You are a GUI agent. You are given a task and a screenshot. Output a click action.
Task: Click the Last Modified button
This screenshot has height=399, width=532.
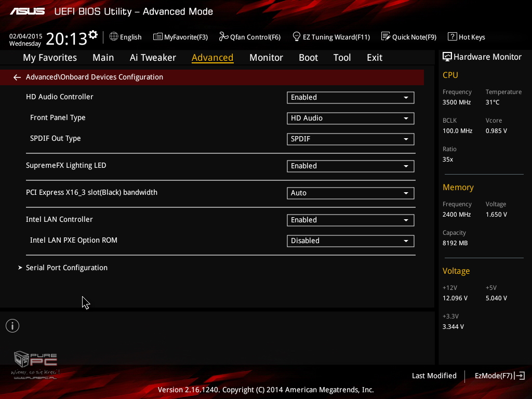pos(434,376)
